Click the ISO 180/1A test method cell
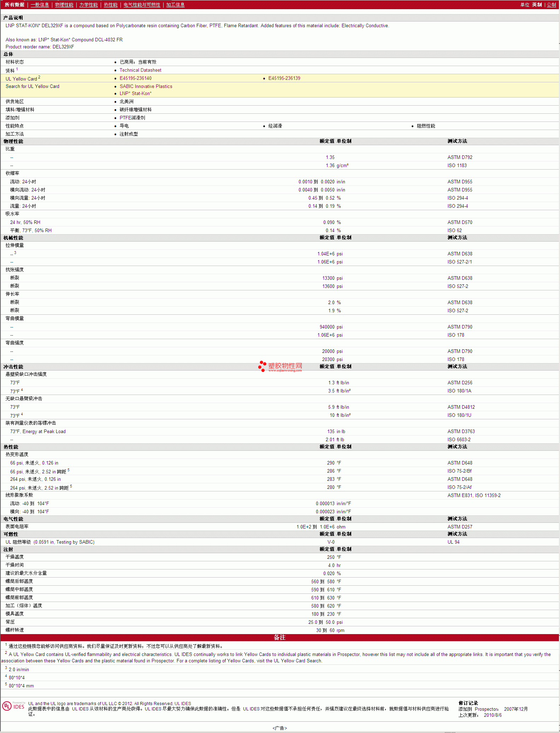The height and width of the screenshot is (733, 560). coord(459,391)
